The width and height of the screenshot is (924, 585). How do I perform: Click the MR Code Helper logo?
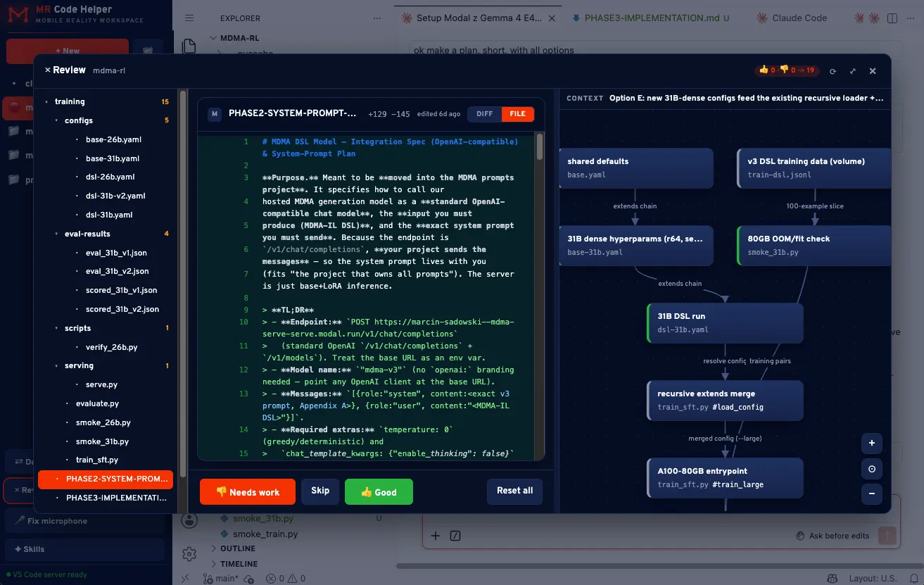point(19,14)
